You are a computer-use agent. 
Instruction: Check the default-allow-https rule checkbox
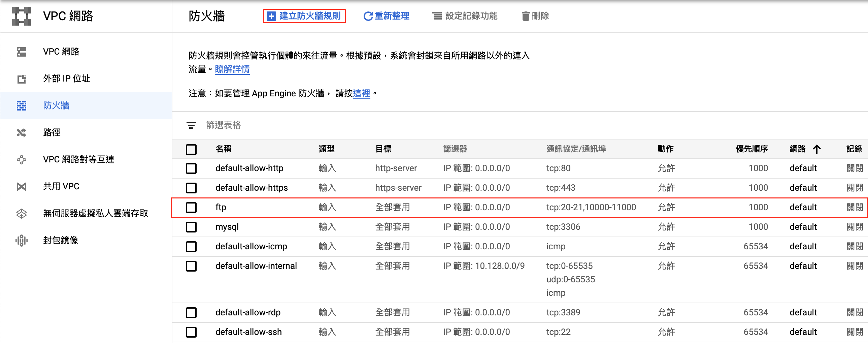[191, 188]
